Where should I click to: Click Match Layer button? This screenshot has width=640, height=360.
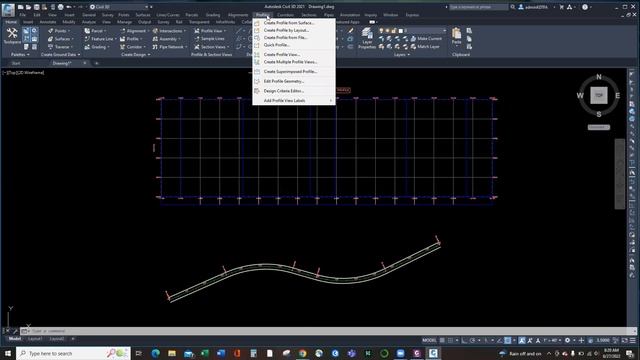click(x=425, y=47)
